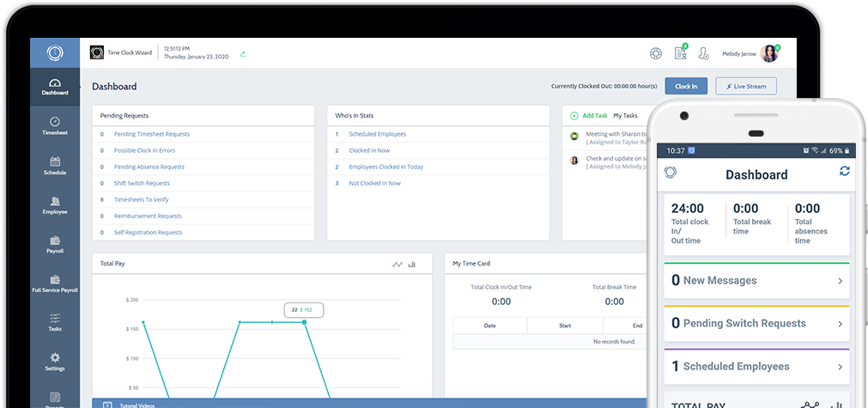Click avatar beside Meeting with Sharon task

point(574,136)
